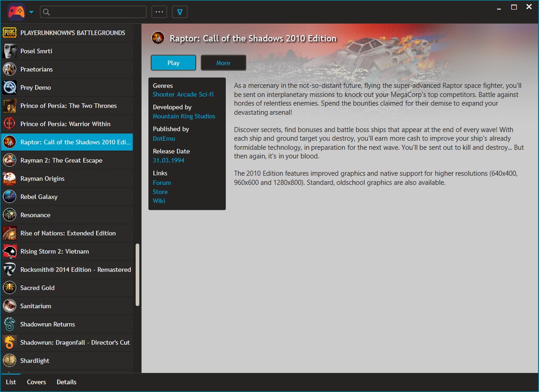Open the Playnite gamepad main menu icon
Screen dimensions: 539x392
click(16, 12)
